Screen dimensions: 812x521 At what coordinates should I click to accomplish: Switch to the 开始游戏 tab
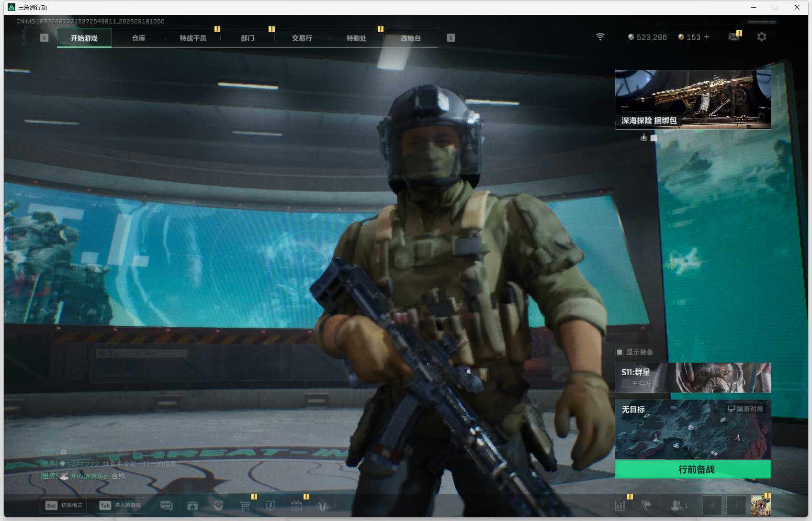pyautogui.click(x=84, y=38)
